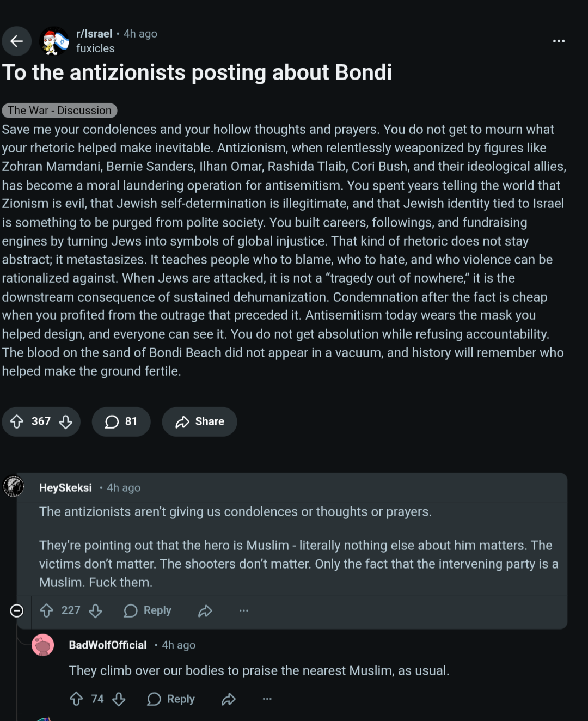
Task: Downvote HeySkeksi's comment
Action: pyautogui.click(x=96, y=611)
